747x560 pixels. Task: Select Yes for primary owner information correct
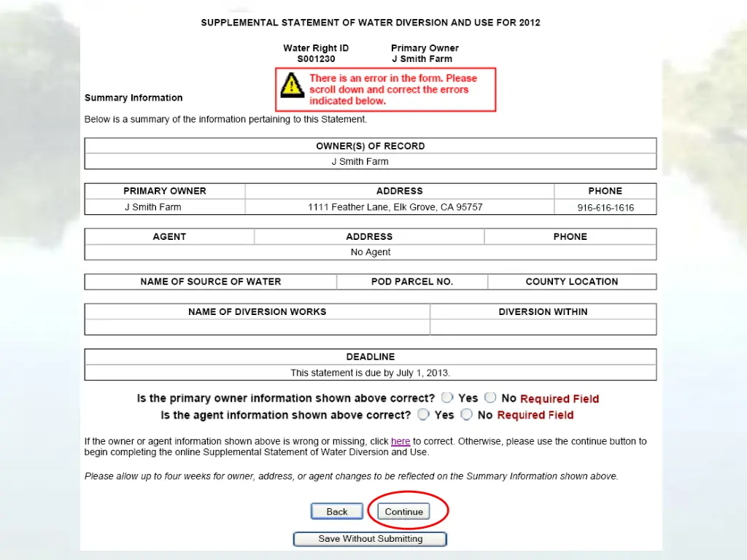point(447,397)
